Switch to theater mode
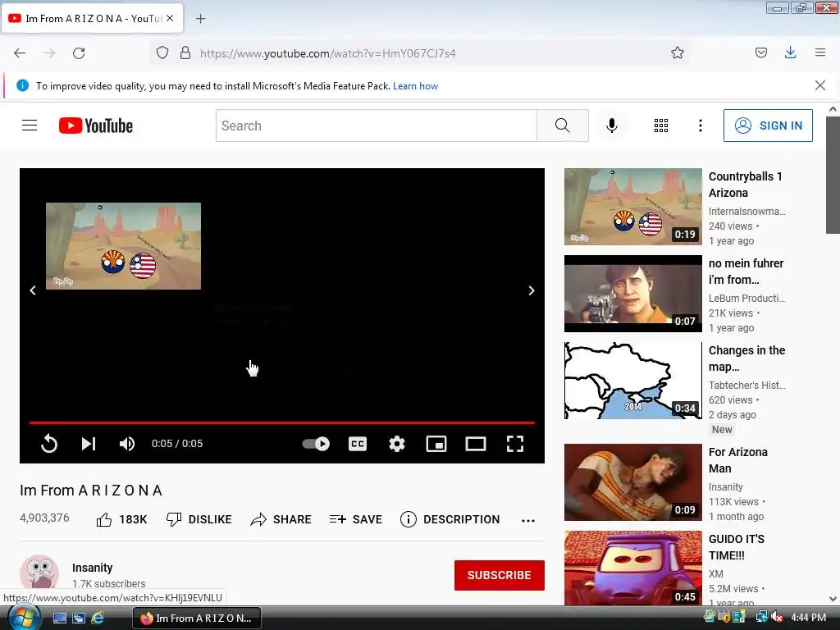 point(476,444)
